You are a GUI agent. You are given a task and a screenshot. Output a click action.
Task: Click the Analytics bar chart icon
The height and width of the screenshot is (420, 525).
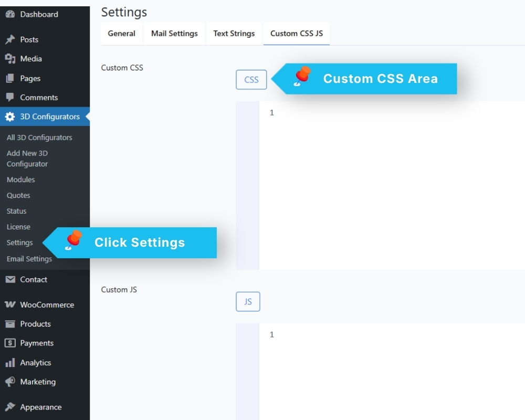click(x=10, y=362)
